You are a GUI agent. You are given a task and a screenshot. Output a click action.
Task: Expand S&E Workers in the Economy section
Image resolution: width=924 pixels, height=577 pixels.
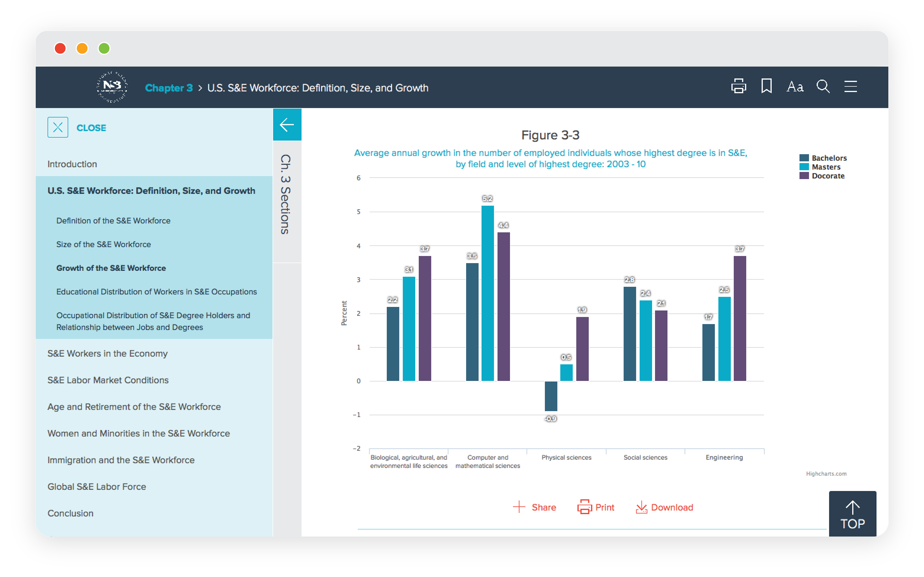click(107, 354)
